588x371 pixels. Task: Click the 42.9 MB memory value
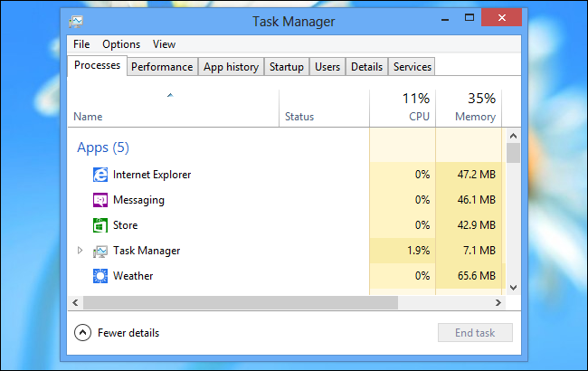(x=476, y=225)
